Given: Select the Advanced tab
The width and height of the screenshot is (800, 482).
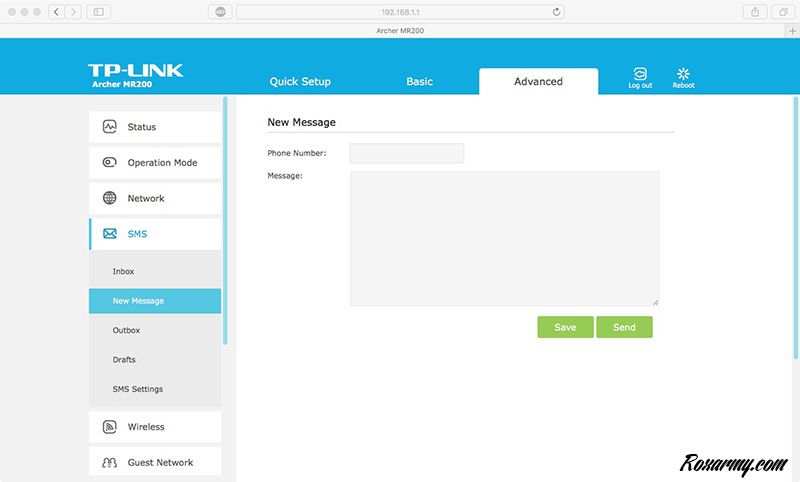Looking at the screenshot, I should [x=538, y=82].
